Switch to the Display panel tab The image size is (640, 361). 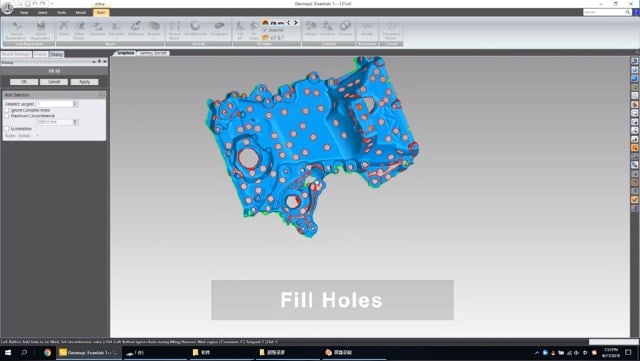point(40,54)
